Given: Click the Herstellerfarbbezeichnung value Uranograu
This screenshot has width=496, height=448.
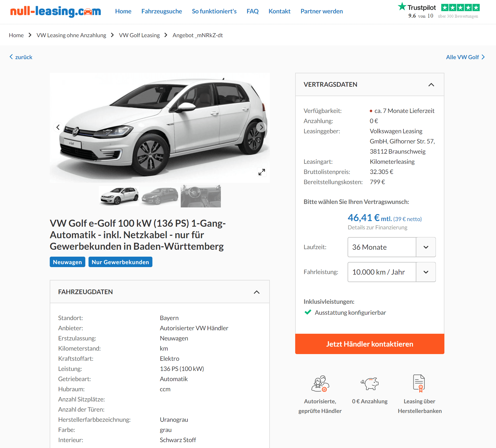Looking at the screenshot, I should click(174, 420).
